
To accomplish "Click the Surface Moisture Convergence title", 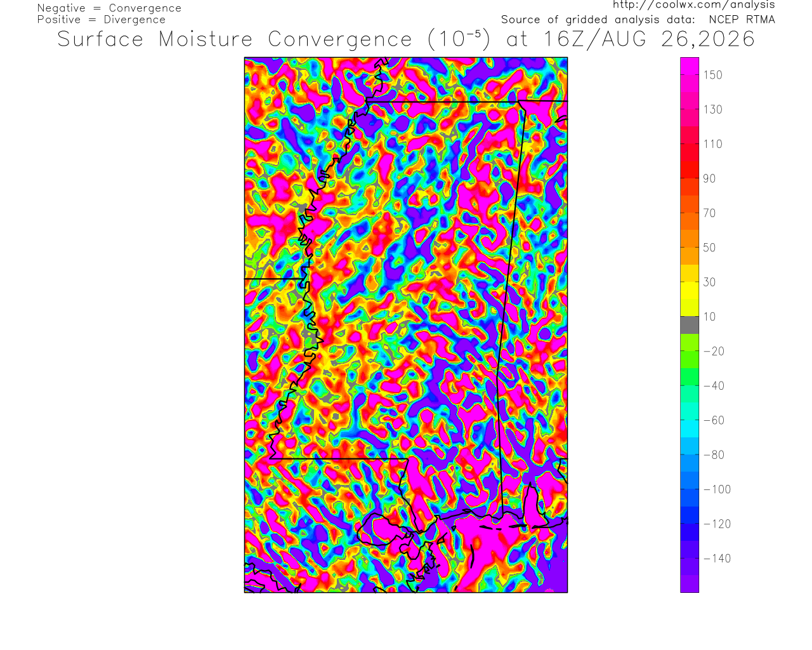I will pyautogui.click(x=235, y=39).
